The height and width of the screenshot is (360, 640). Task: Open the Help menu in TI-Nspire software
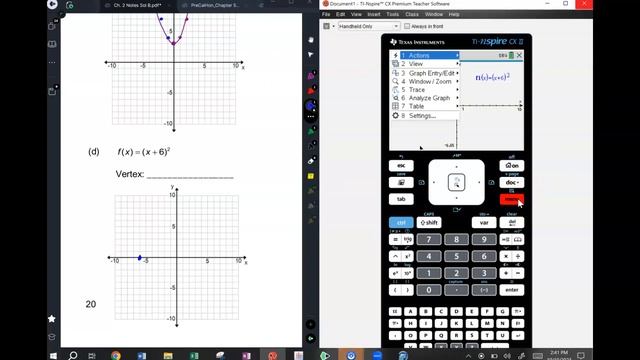pyautogui.click(x=454, y=14)
